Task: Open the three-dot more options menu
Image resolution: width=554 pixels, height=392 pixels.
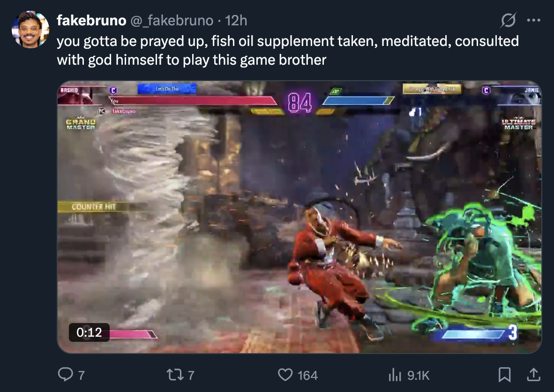Action: (533, 20)
